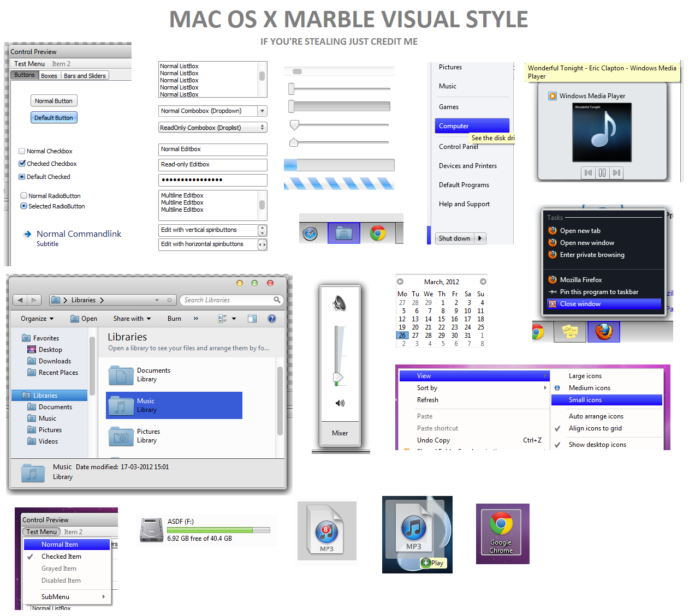Click Open new tab in Firefox jumplist
This screenshot has height=616, width=689.
tap(580, 230)
